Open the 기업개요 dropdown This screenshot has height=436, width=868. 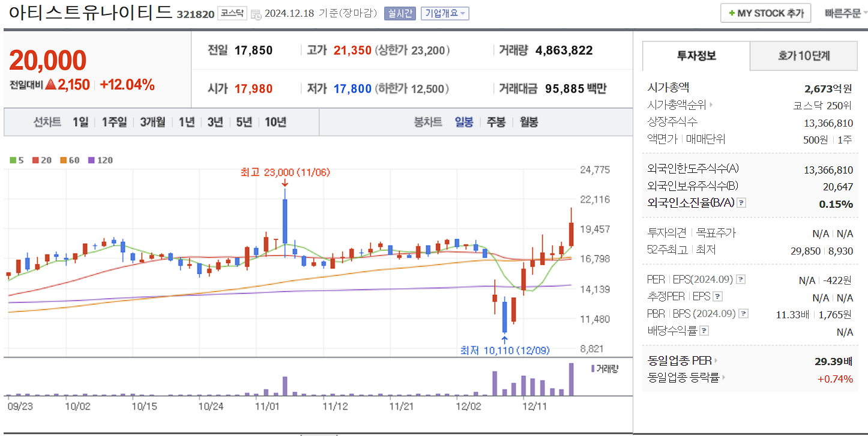[x=445, y=14]
